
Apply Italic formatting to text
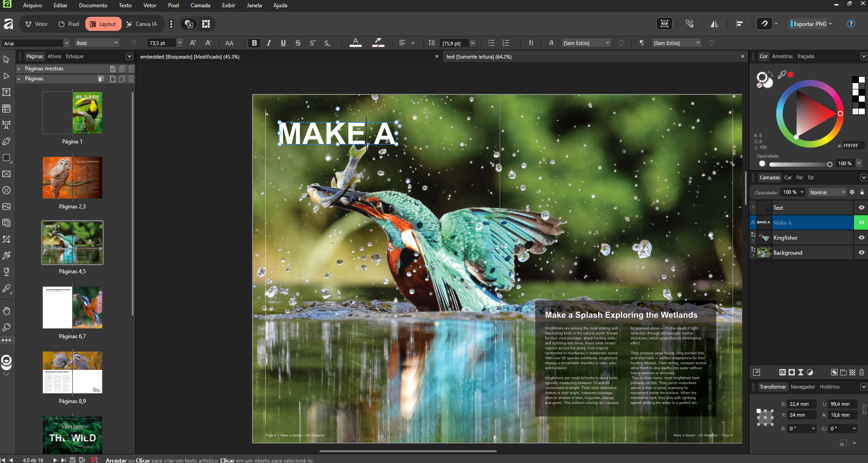click(x=269, y=43)
